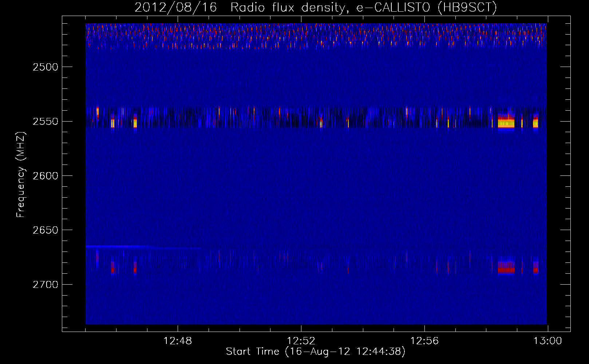This screenshot has width=589, height=364.
Task: Click the plot title "2012/08/16 Radio flux density, e-CALLISTO (HB9SCT)"
Action: pos(316,7)
